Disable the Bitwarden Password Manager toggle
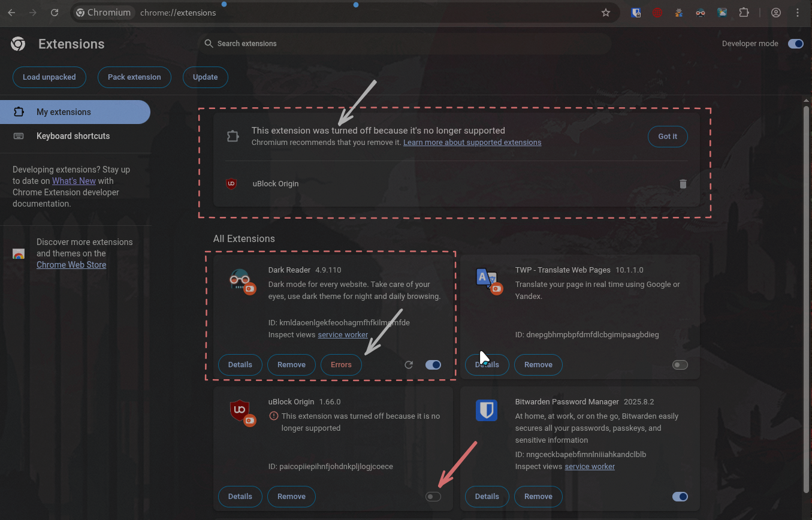 tap(680, 497)
